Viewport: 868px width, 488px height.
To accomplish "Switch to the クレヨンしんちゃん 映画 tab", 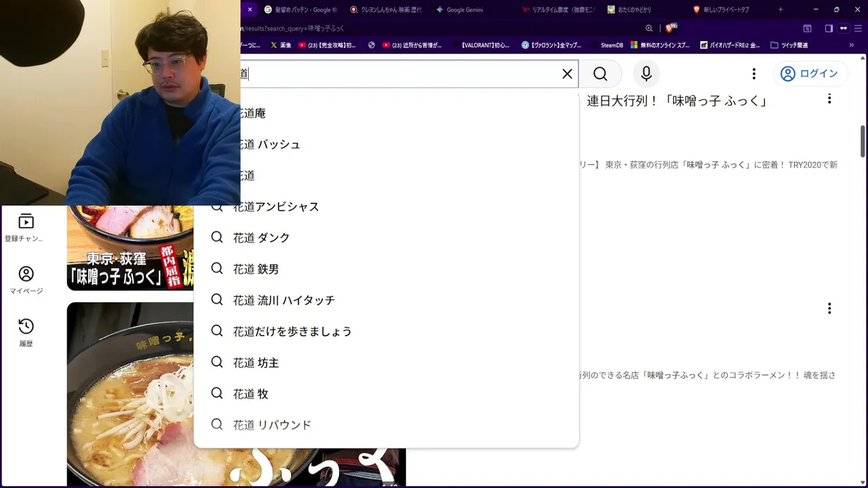I will [x=387, y=9].
